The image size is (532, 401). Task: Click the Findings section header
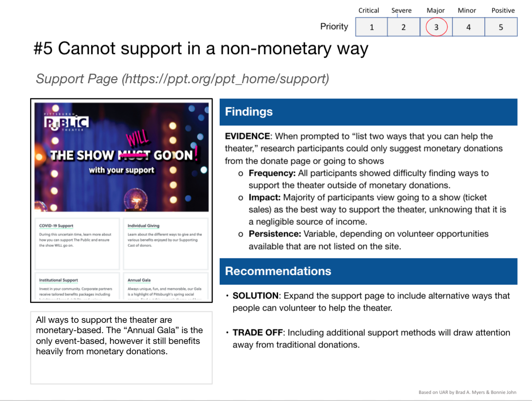(368, 112)
